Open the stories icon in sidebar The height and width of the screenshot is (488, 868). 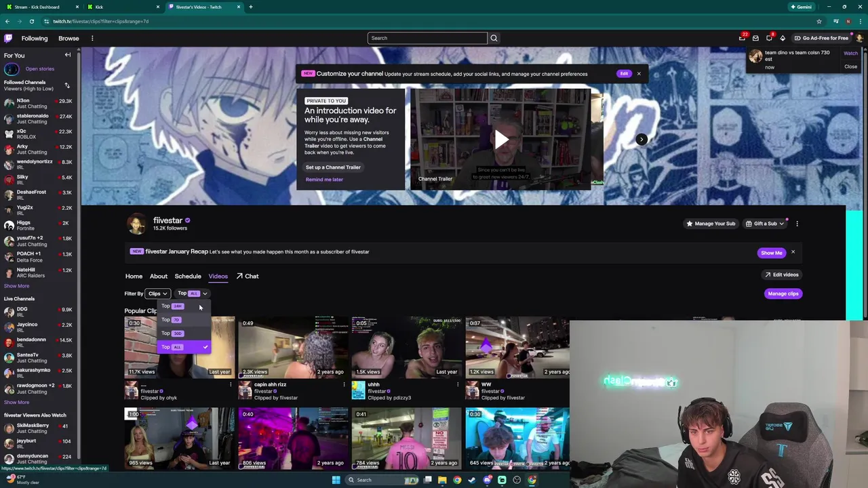click(12, 68)
